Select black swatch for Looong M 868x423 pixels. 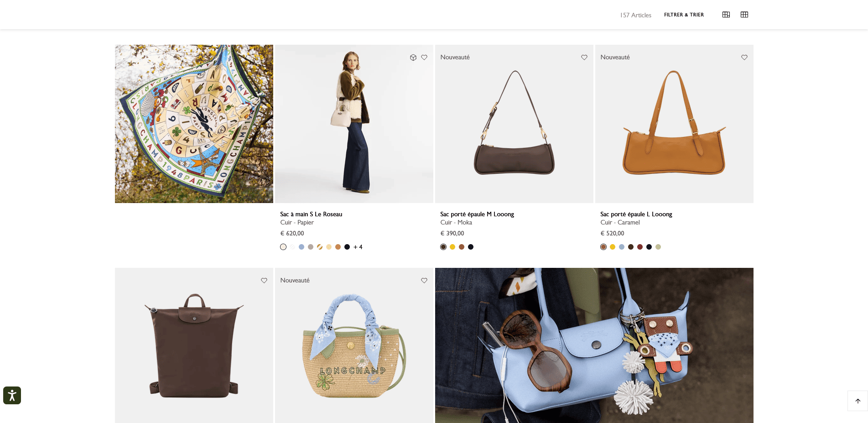pos(471,247)
